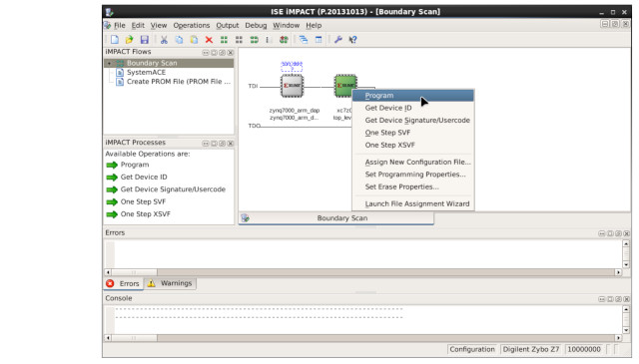Click the Paste clipboard icon
This screenshot has height=364, width=639.
click(194, 40)
